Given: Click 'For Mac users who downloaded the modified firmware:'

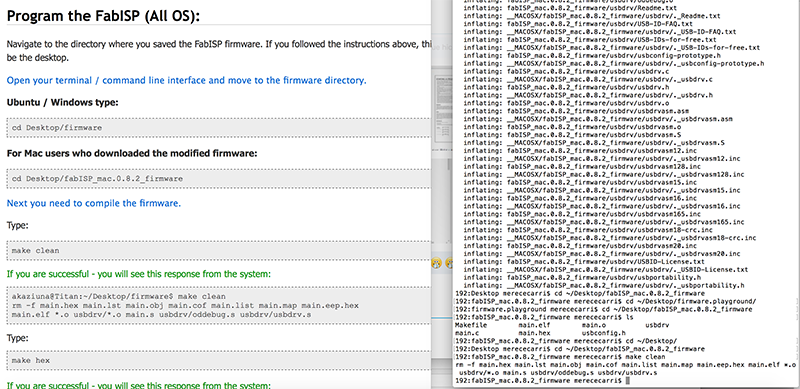Looking at the screenshot, I should (x=132, y=153).
